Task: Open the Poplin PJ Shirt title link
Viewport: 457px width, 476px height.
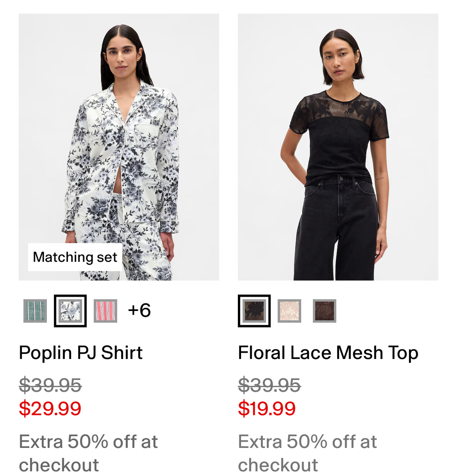Action: tap(81, 353)
